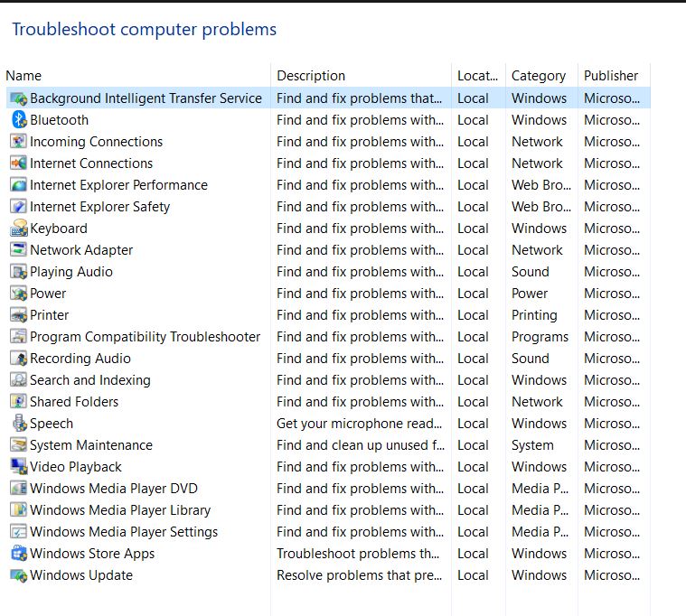The image size is (686, 616).
Task: Open Program Compatibility Troubleshooter
Action: tap(145, 337)
